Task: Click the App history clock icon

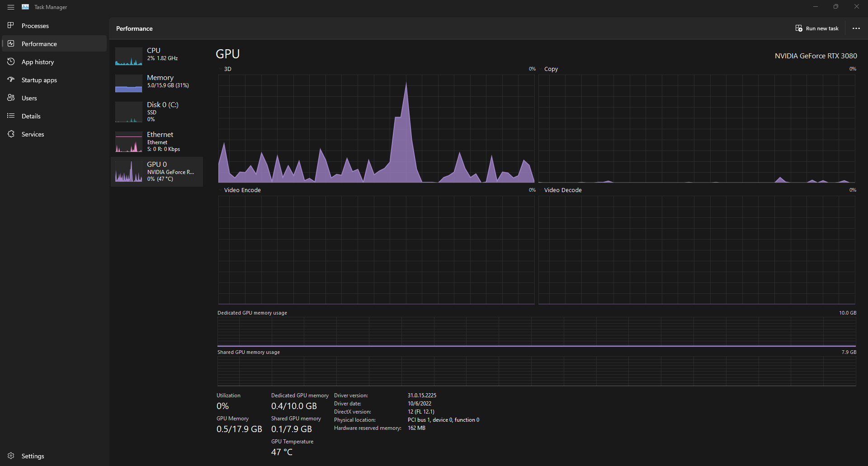Action: click(11, 61)
